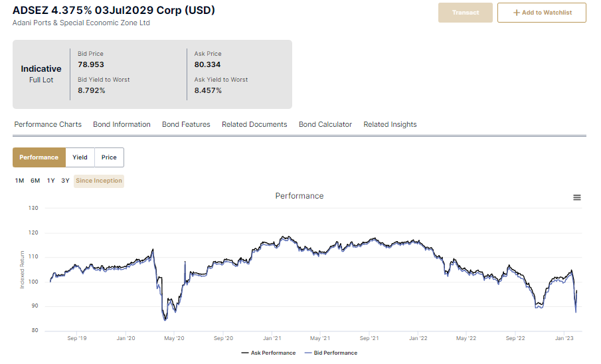601x364 pixels.
Task: Select the 6M time range
Action: [x=35, y=181]
